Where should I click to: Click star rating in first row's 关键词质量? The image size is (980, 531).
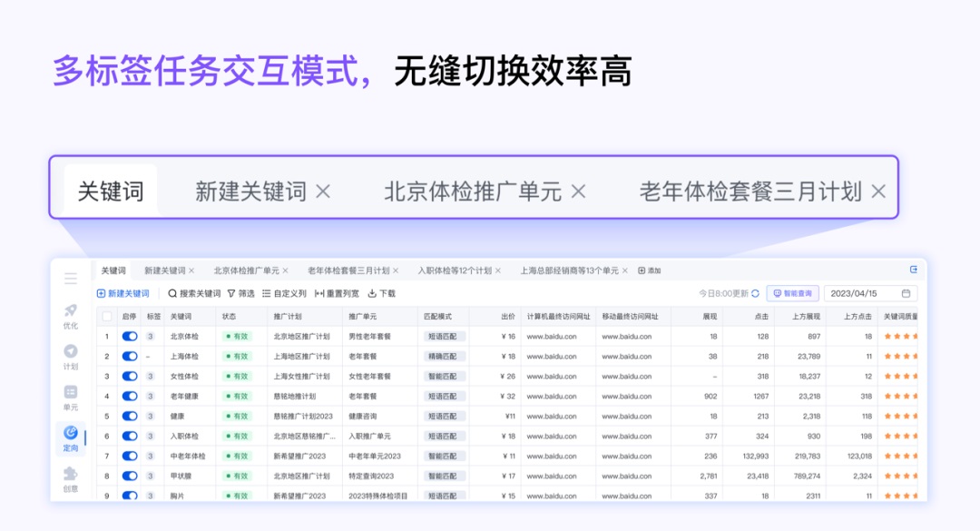click(899, 337)
